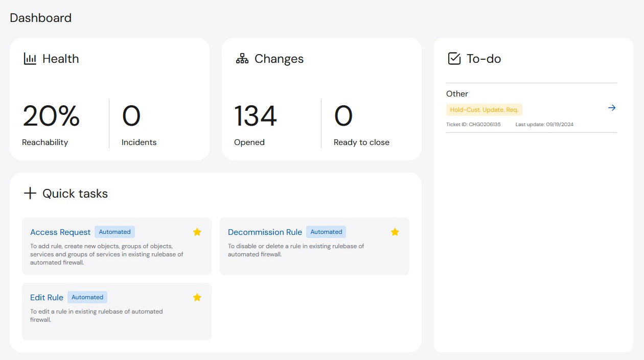Toggle the Access Request favorite star
This screenshot has height=360, width=644.
coord(197,232)
